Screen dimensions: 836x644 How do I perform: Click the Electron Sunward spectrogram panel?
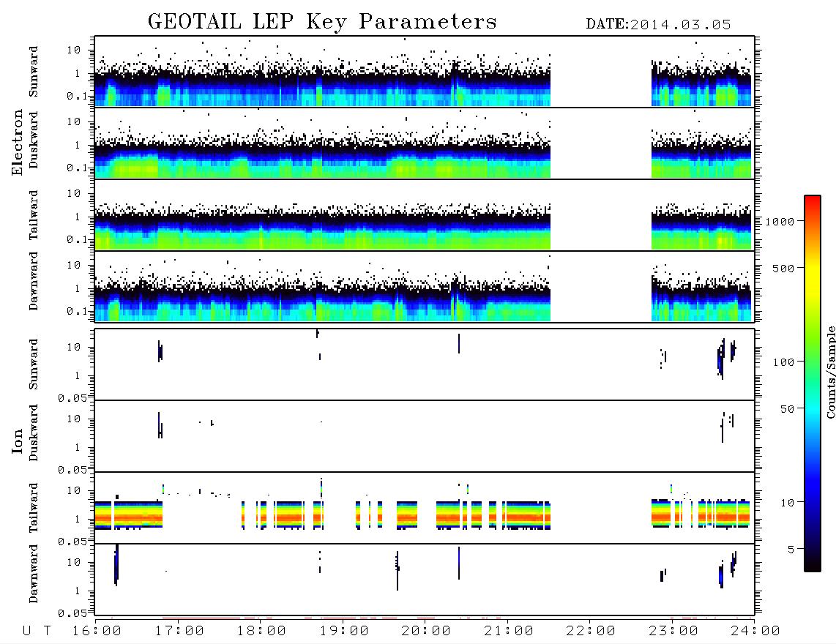coord(425,72)
